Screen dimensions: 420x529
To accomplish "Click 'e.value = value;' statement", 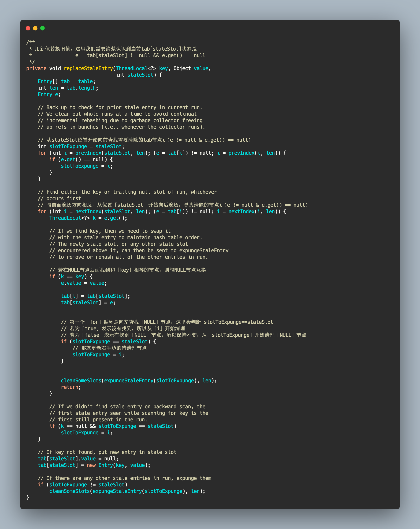I will pos(84,283).
